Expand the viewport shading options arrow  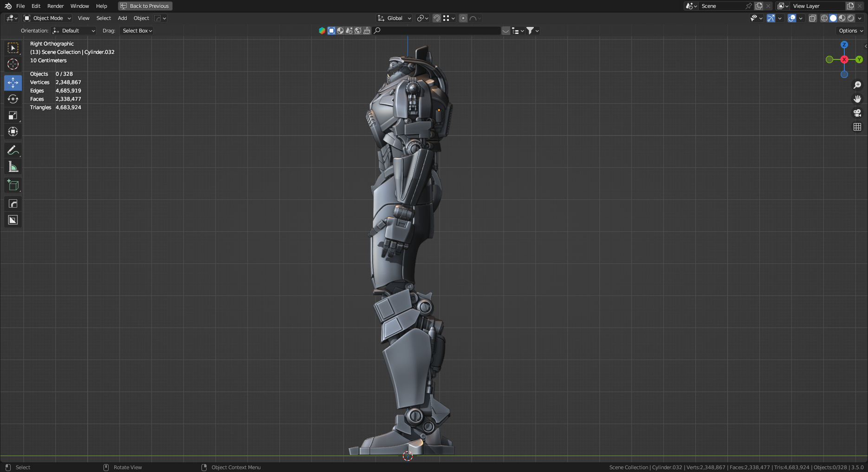tap(860, 18)
